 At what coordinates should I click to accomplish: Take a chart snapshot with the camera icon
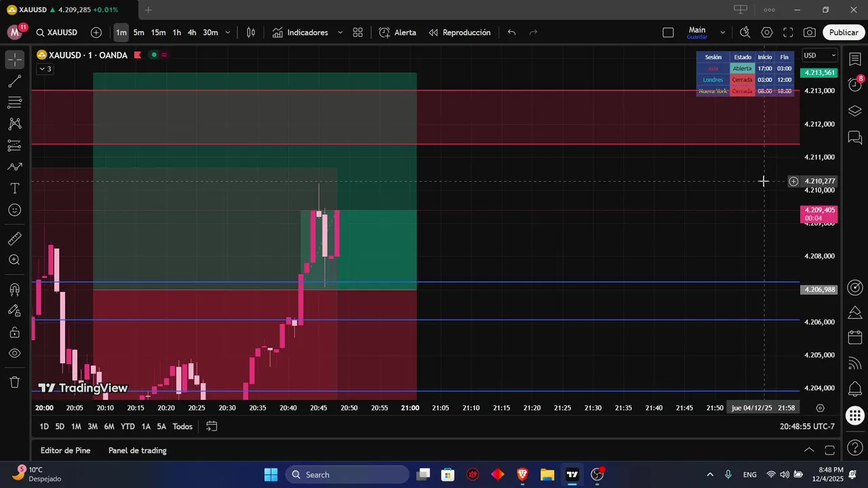click(810, 33)
